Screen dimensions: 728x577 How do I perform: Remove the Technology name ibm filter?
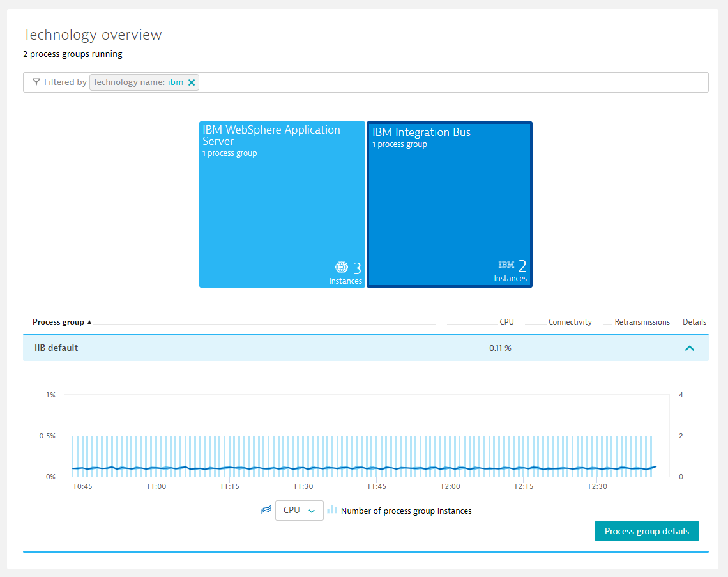(192, 82)
